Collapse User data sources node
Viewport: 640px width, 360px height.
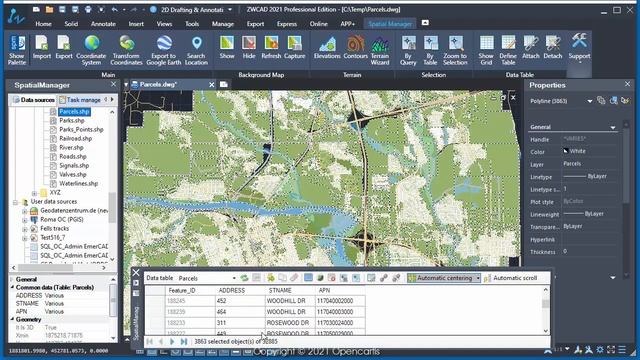pos(15,202)
